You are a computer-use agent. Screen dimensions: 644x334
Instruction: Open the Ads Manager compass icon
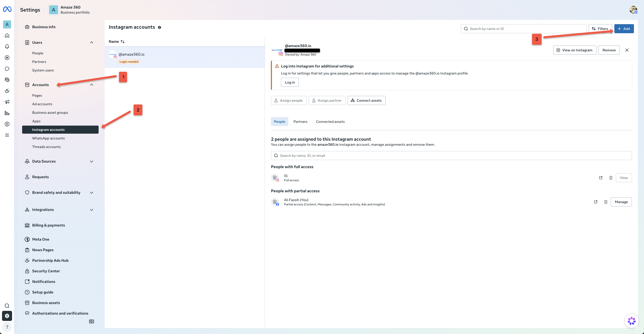[7, 58]
